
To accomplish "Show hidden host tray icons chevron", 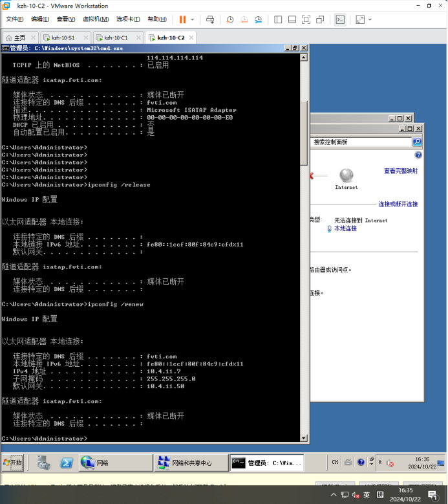I will 334,495.
